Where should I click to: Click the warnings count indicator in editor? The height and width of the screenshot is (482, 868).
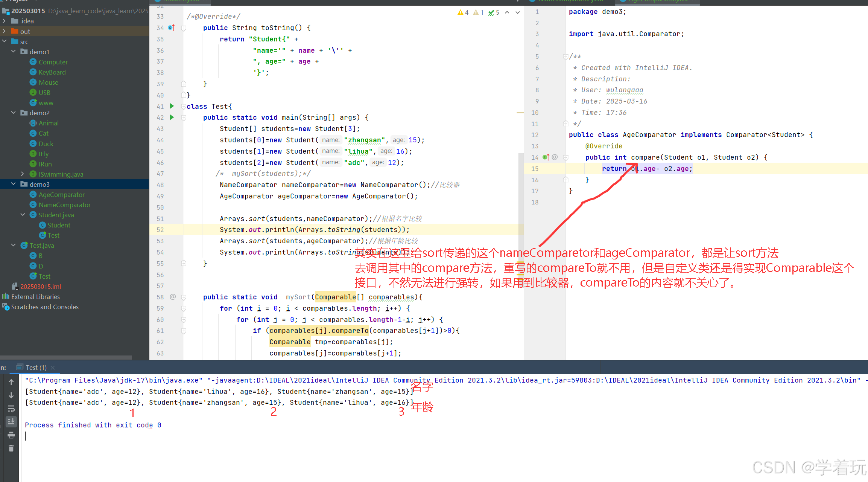tap(463, 12)
